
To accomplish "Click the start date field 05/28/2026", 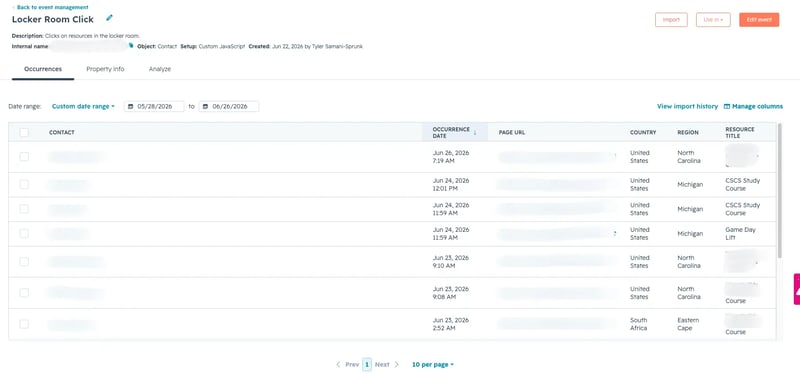I will 154,107.
